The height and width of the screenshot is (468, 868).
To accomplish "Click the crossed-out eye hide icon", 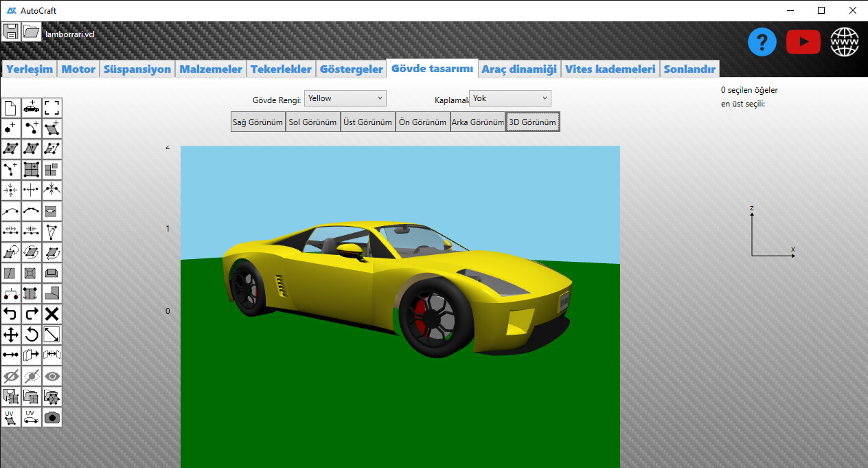I will pyautogui.click(x=11, y=376).
